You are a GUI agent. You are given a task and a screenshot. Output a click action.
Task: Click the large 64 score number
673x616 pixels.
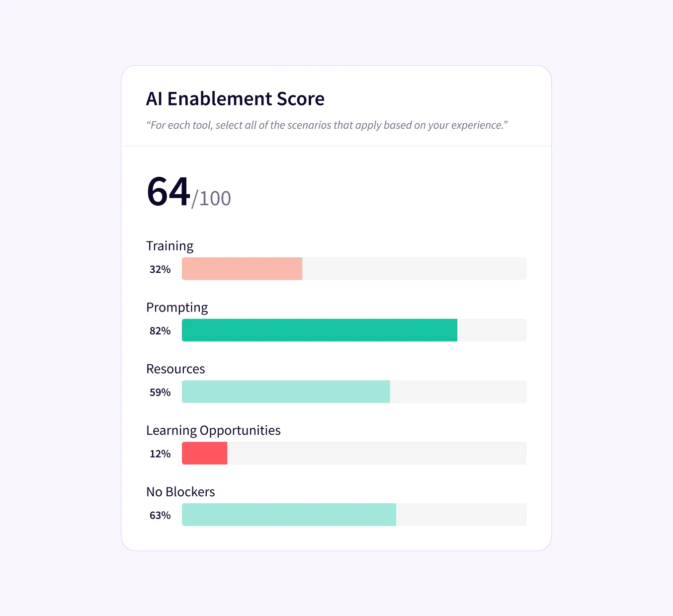pyautogui.click(x=168, y=192)
